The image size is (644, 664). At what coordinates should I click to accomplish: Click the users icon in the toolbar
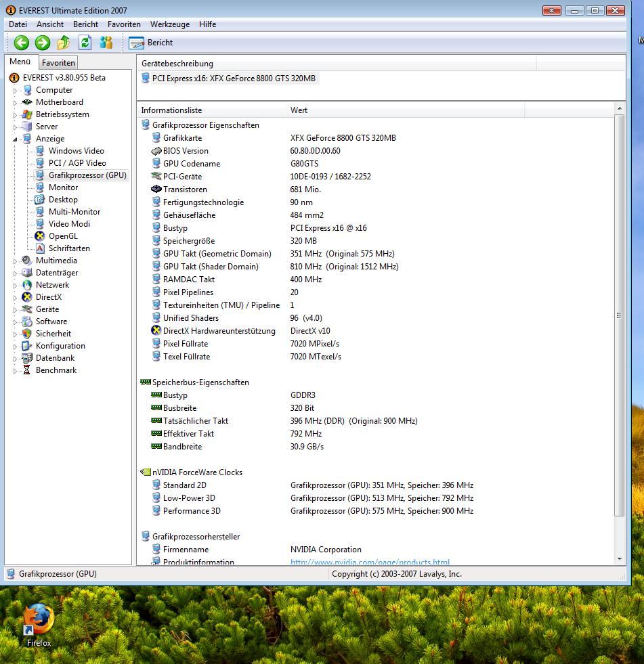(106, 43)
